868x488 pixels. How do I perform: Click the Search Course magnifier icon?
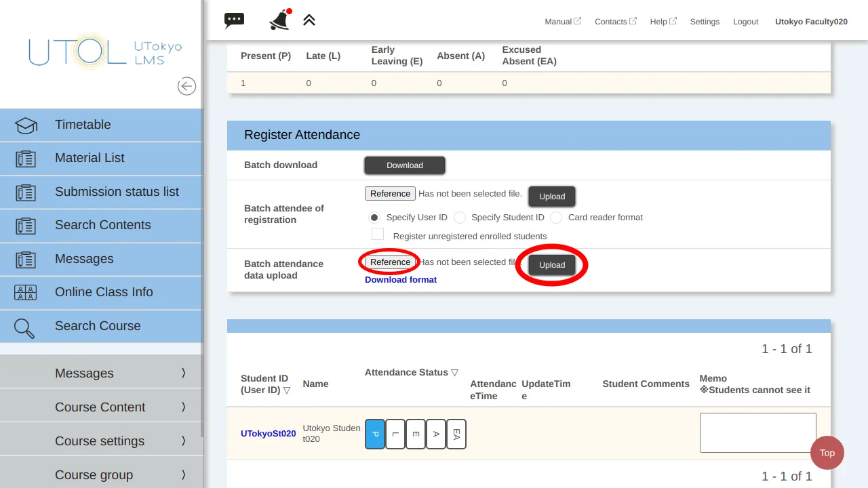point(25,327)
